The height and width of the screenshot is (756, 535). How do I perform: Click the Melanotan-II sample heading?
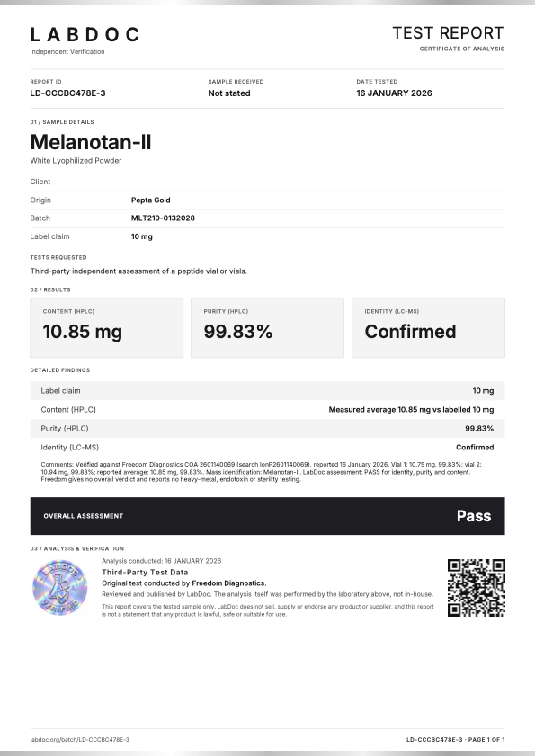91,142
